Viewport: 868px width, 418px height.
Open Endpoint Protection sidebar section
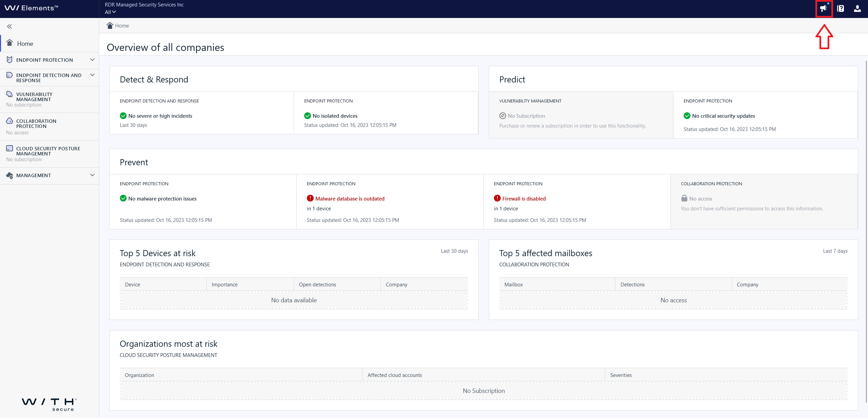pos(50,60)
